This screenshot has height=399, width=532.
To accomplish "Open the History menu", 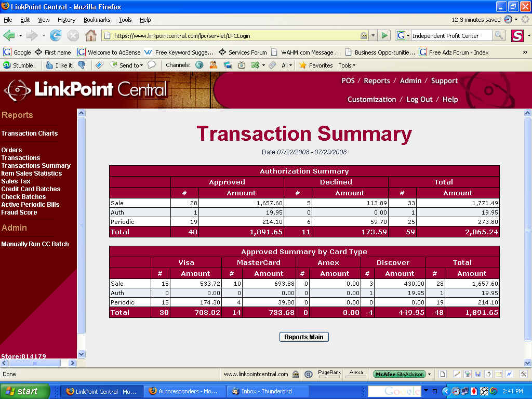I will tap(66, 20).
